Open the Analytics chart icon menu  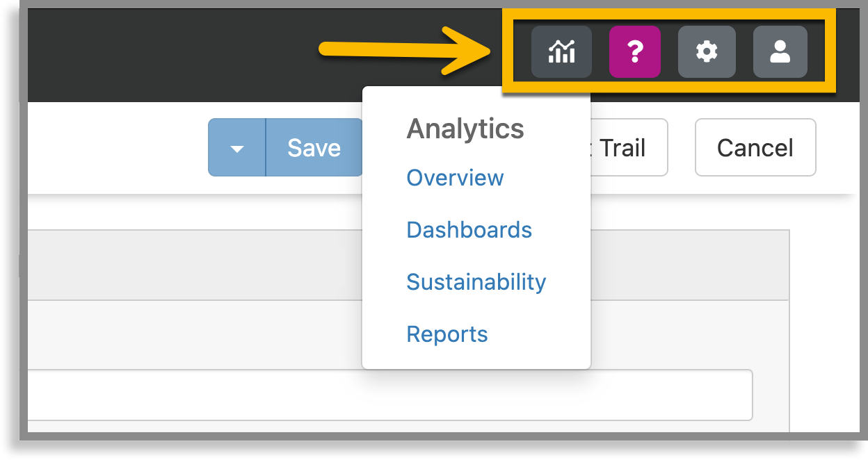coord(561,51)
